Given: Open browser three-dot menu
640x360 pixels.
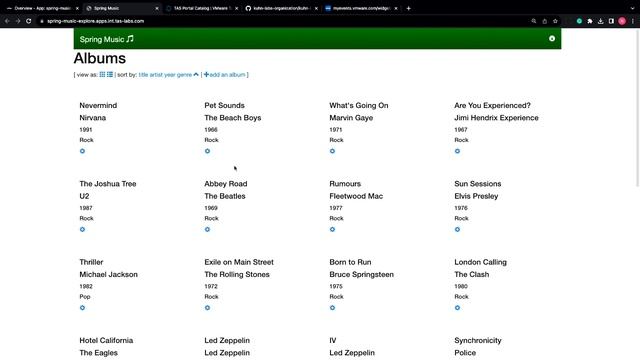Looking at the screenshot, I should point(633,21).
